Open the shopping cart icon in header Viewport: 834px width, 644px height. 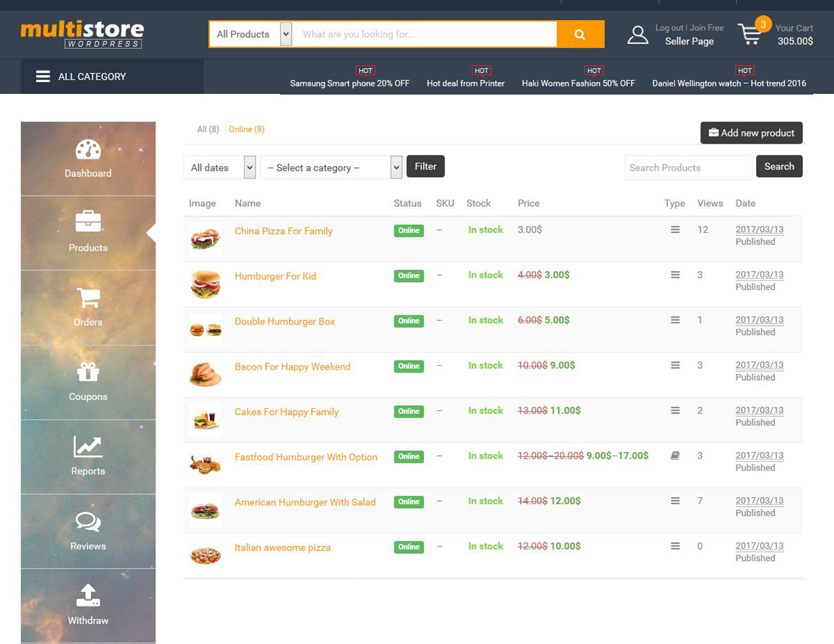pos(750,34)
